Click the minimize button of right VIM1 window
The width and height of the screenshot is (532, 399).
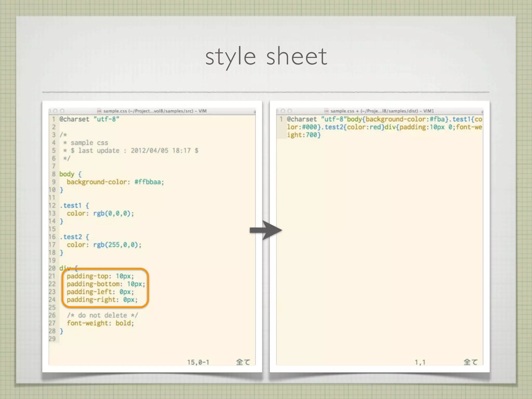(x=283, y=111)
